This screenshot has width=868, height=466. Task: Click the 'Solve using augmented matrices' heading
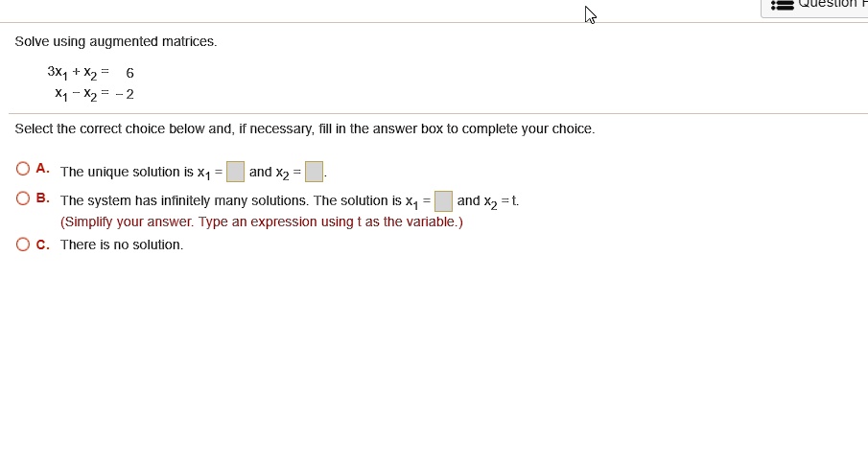[x=116, y=42]
